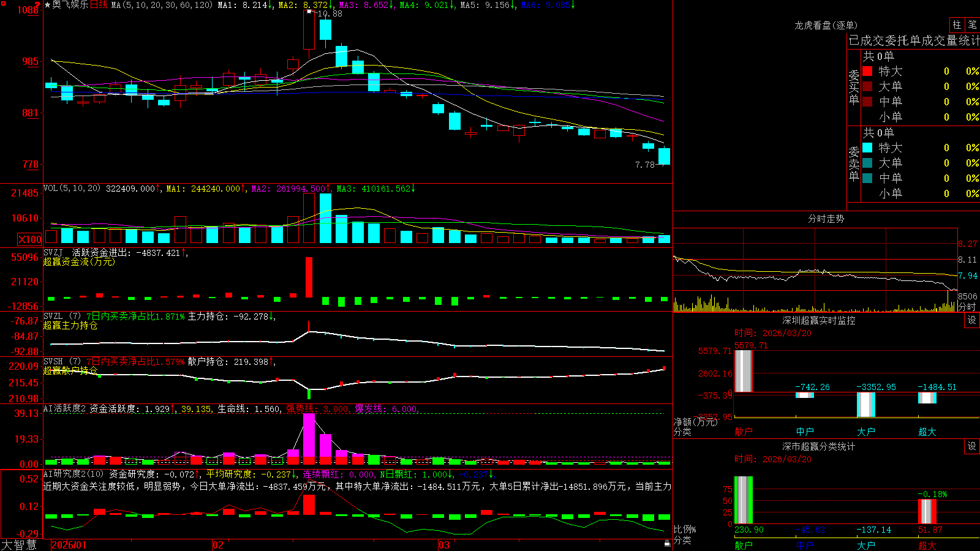Click the 分时走势 panel title
This screenshot has height=551, width=980.
[826, 219]
